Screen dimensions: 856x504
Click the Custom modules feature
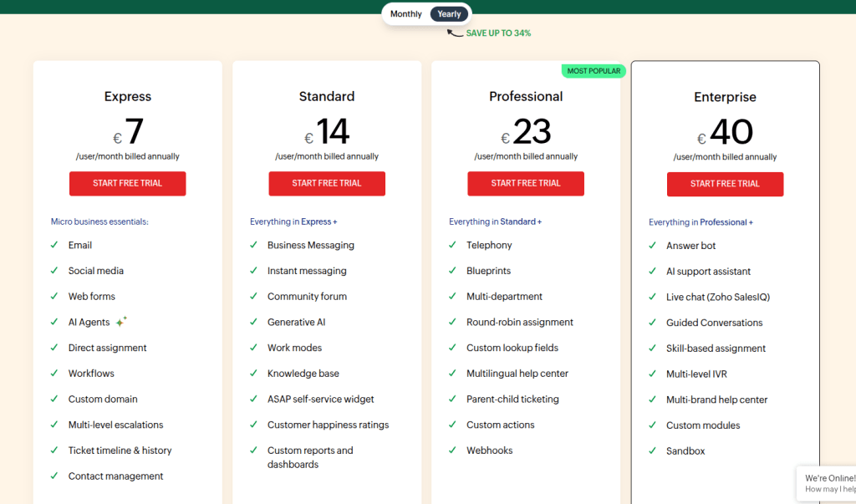703,425
